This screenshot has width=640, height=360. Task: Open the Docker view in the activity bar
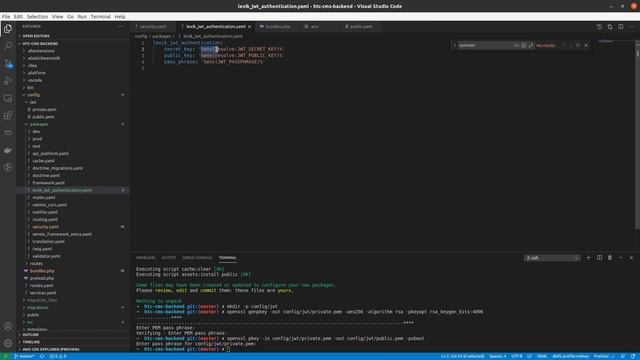coord(8,150)
